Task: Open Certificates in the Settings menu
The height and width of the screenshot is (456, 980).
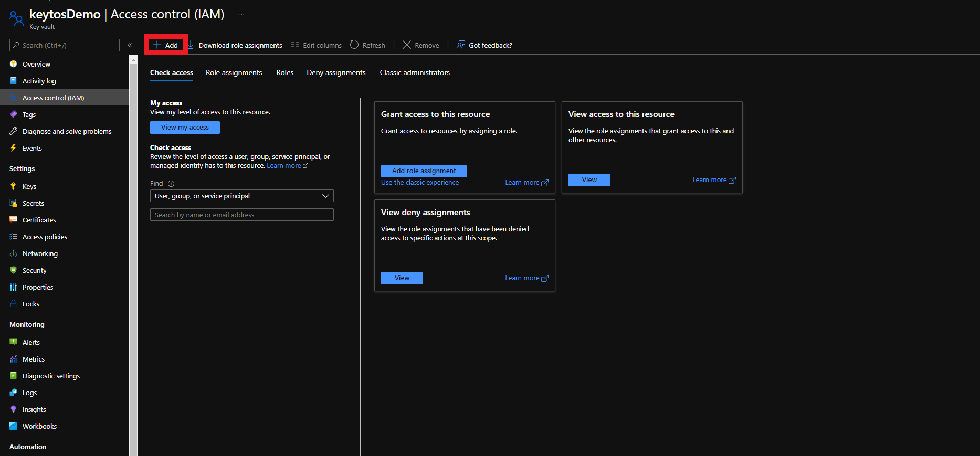Action: (39, 220)
